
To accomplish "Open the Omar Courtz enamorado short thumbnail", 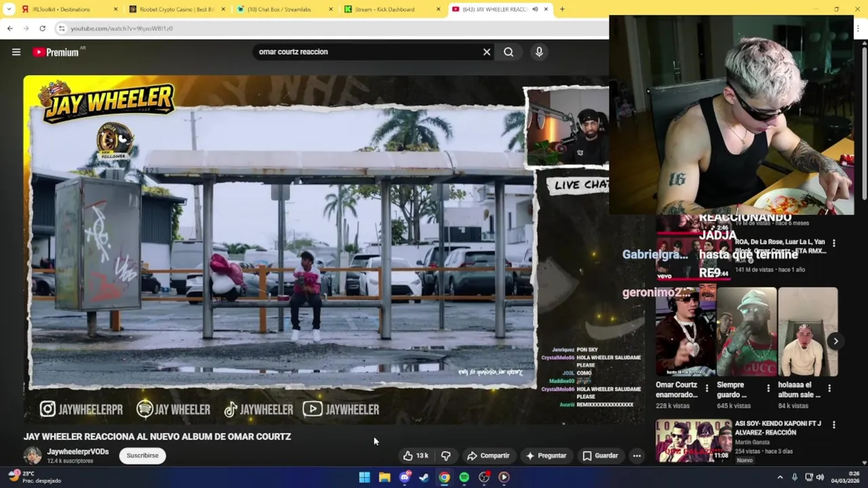I will (685, 331).
